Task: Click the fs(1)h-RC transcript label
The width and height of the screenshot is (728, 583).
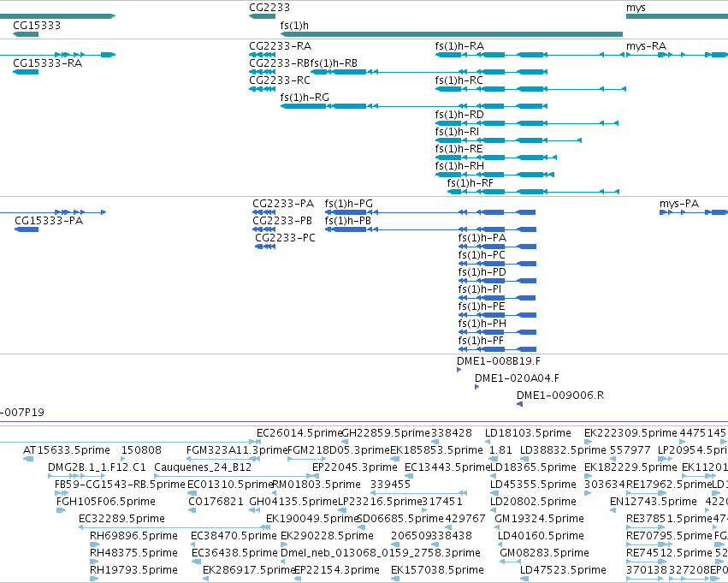Action: pyautogui.click(x=459, y=80)
